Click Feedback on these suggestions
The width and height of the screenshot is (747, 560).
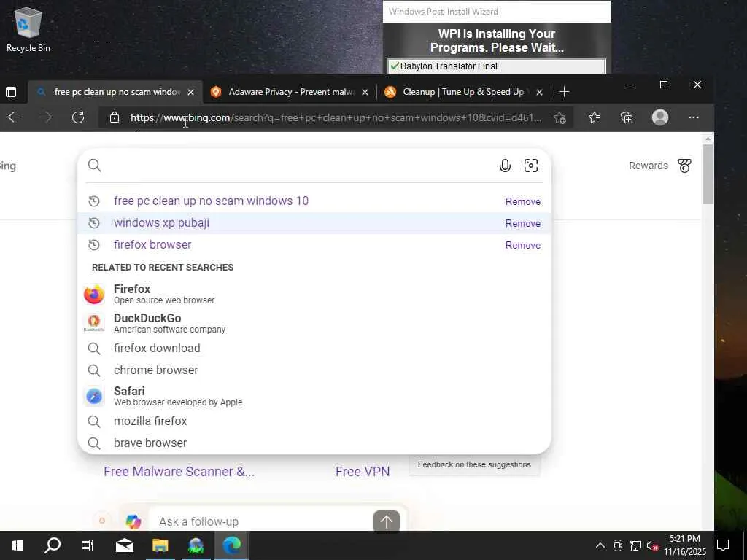(x=474, y=464)
